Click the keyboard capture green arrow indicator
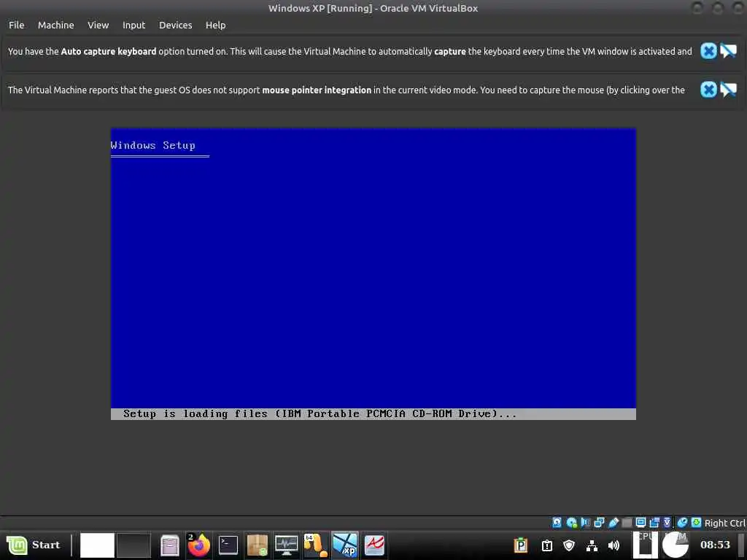 coord(697,523)
